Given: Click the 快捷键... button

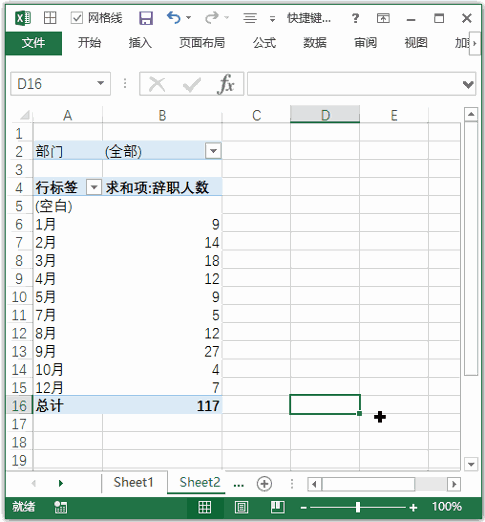Looking at the screenshot, I should (309, 18).
